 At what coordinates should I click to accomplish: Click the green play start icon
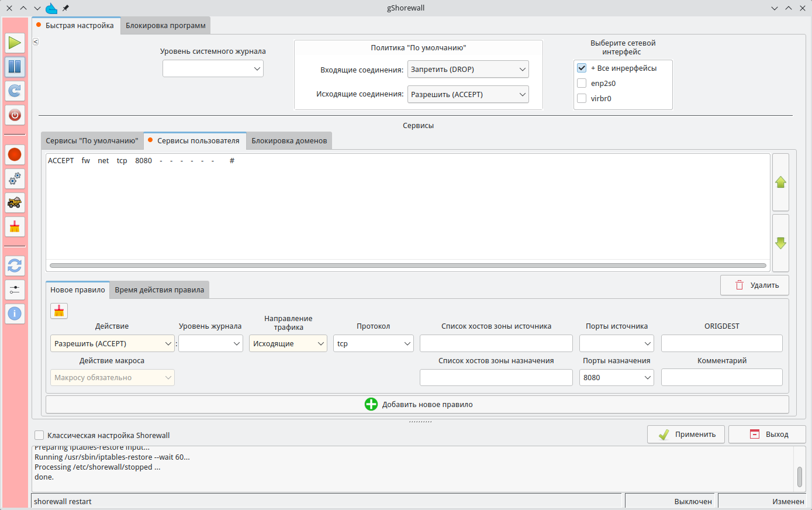pos(15,43)
